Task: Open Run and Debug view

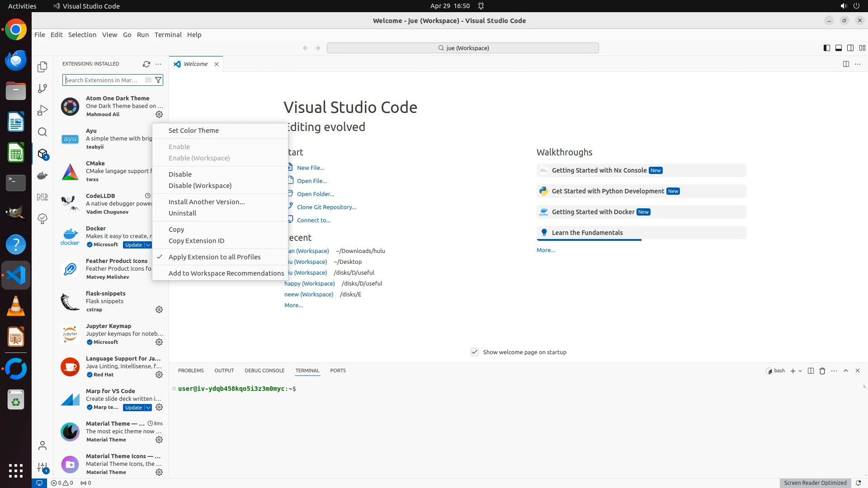Action: tap(42, 110)
